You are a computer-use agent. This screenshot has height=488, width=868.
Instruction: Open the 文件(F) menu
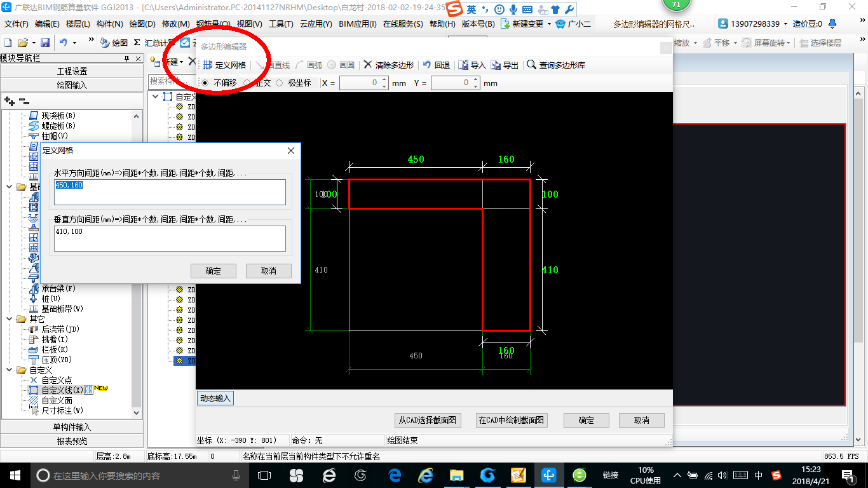click(x=17, y=24)
